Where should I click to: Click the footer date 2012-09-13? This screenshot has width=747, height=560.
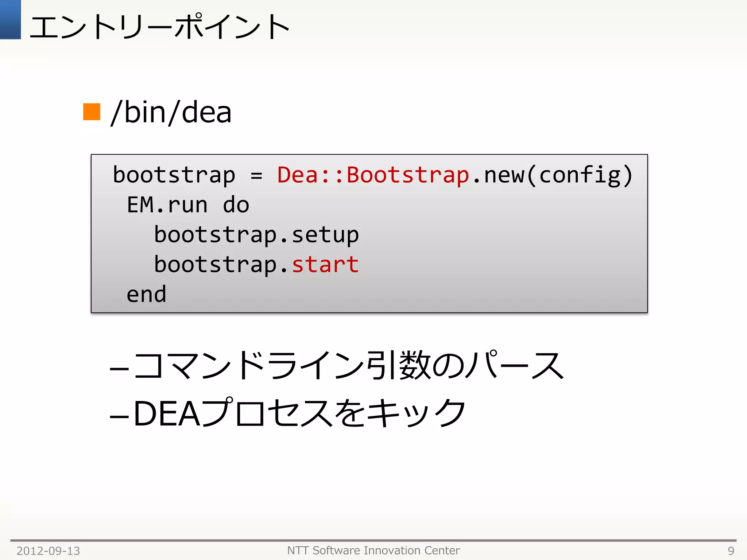pyautogui.click(x=48, y=551)
